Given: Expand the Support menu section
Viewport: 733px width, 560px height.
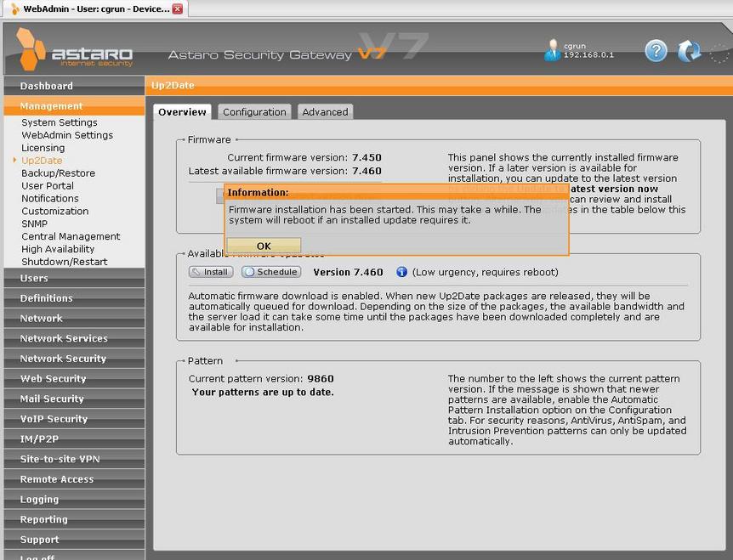Looking at the screenshot, I should pos(74,539).
